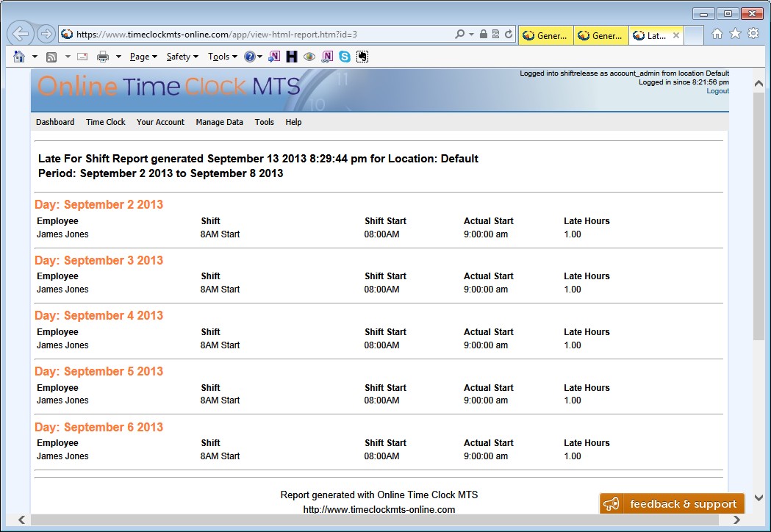Screen dimensions: 771x532
Task: Expand the feeds dropdown arrow
Action: [x=68, y=57]
